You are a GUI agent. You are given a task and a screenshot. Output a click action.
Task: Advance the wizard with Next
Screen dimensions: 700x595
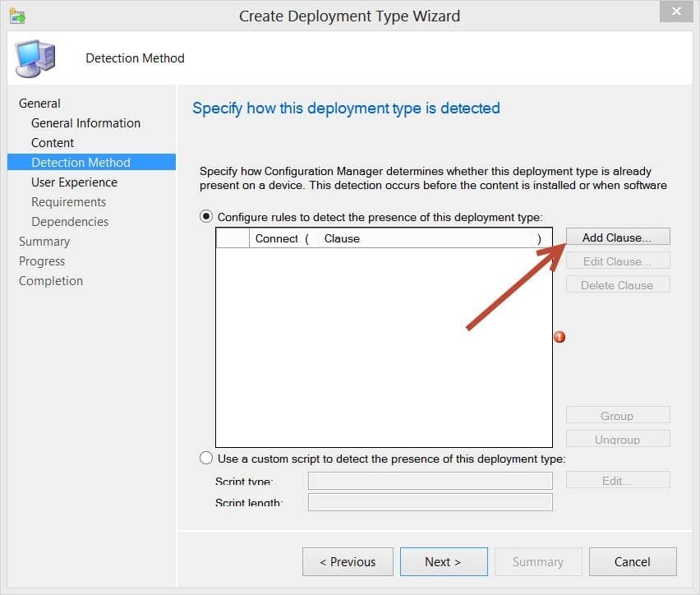[x=444, y=562]
